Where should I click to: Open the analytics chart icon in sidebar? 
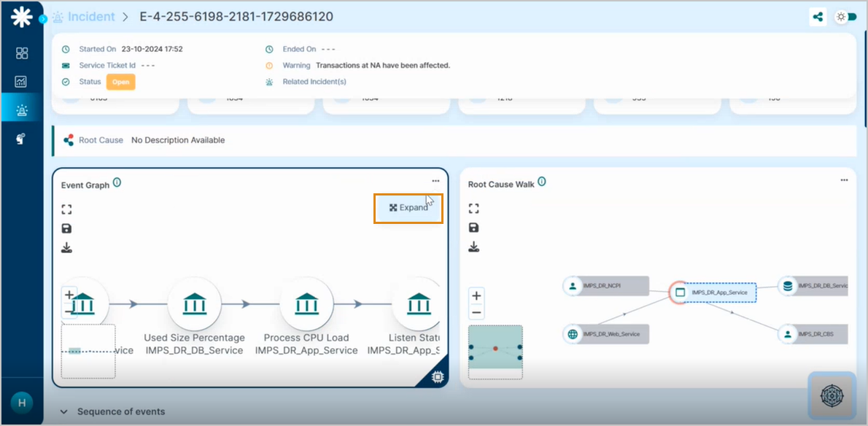coord(21,82)
